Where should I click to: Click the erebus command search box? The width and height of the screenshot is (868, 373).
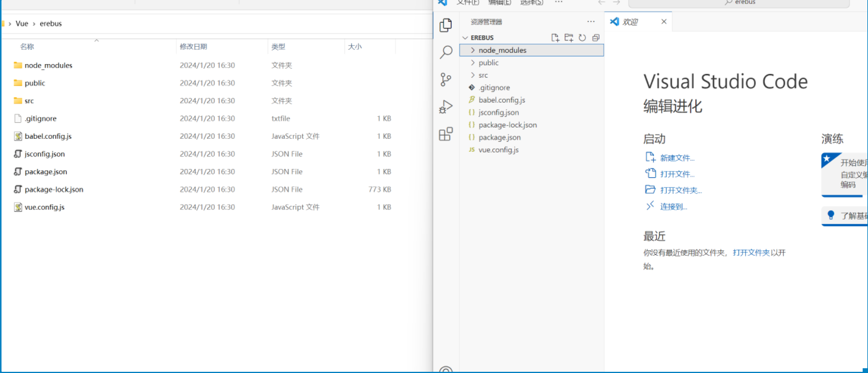(739, 3)
